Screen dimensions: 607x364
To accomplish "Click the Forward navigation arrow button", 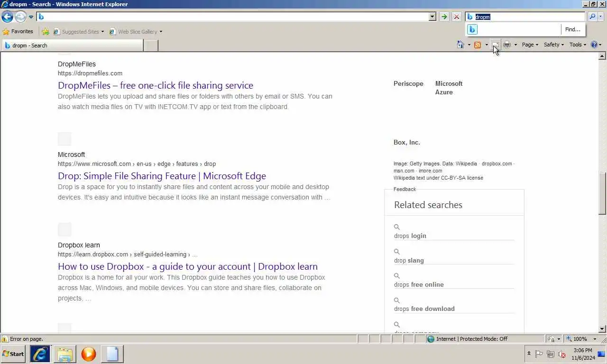I will pos(20,17).
